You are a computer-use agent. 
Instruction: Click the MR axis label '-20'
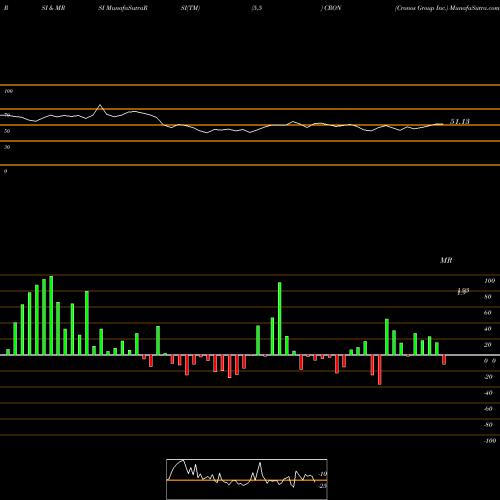[488, 377]
